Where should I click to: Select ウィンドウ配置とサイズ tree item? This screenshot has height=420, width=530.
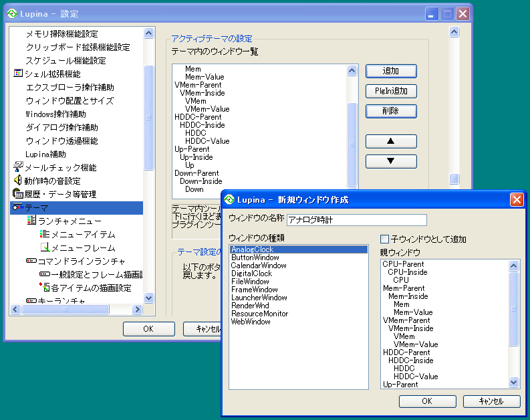tap(70, 100)
